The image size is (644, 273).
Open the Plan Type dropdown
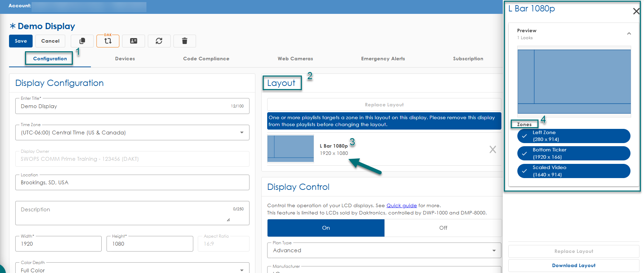[x=494, y=250]
